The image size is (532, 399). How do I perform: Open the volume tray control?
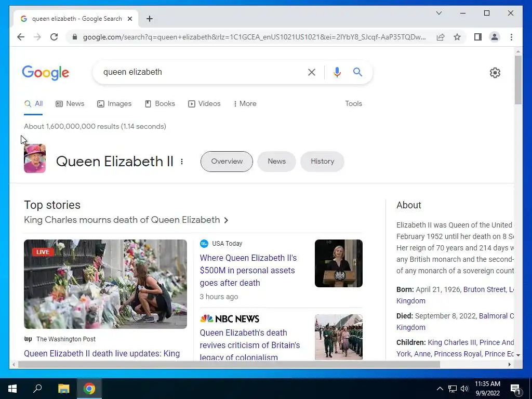pos(464,389)
